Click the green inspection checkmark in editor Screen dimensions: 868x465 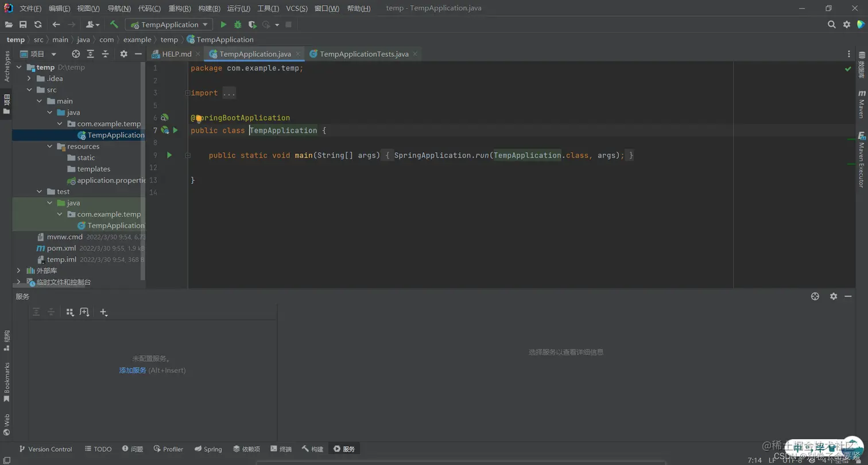[x=848, y=69]
